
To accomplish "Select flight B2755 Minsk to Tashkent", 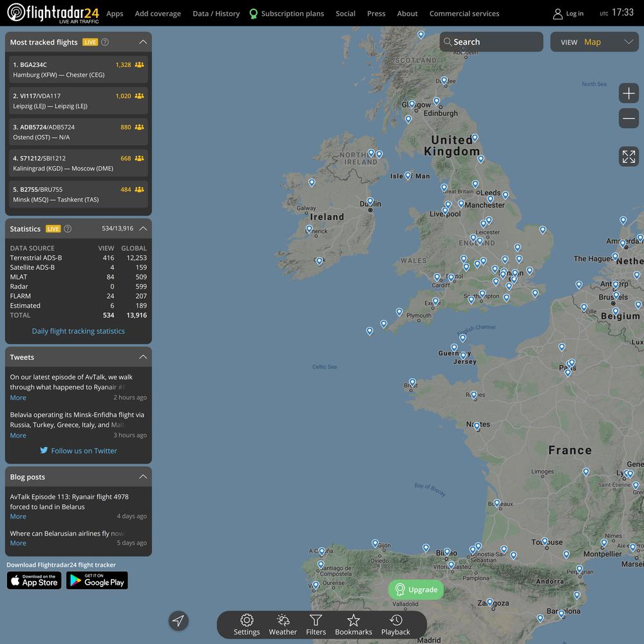I will [x=79, y=194].
